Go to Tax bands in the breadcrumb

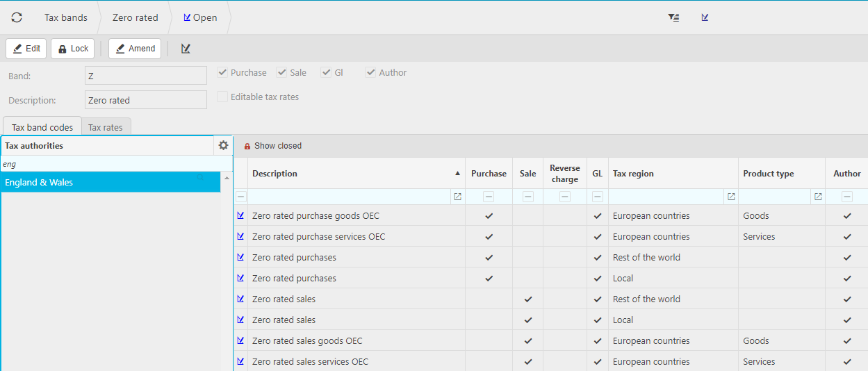[66, 17]
